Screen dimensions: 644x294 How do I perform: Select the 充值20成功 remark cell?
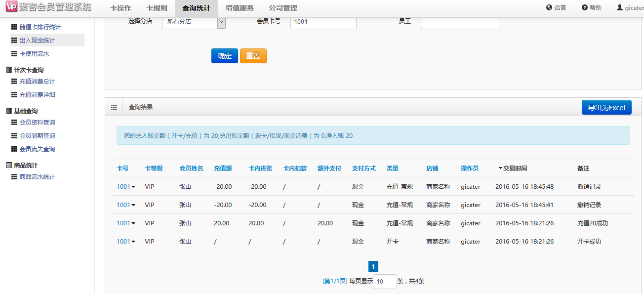click(593, 223)
